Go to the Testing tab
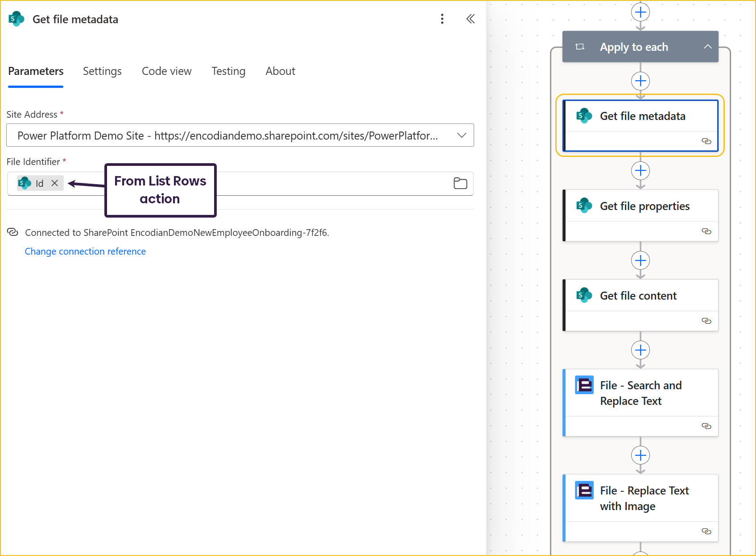This screenshot has height=556, width=756. point(228,71)
